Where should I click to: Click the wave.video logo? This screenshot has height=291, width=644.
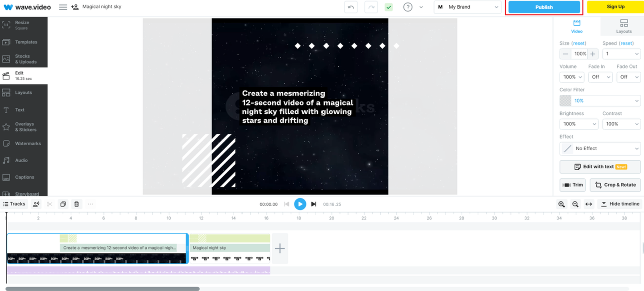27,7
